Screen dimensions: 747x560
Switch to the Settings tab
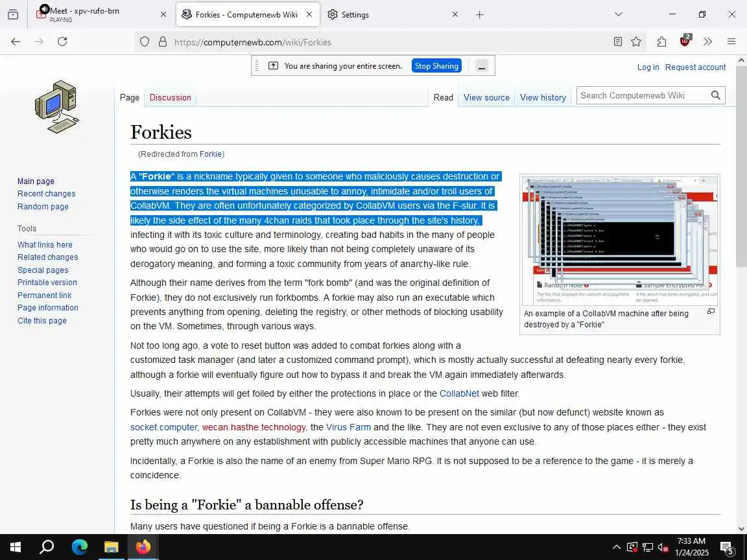click(x=392, y=15)
